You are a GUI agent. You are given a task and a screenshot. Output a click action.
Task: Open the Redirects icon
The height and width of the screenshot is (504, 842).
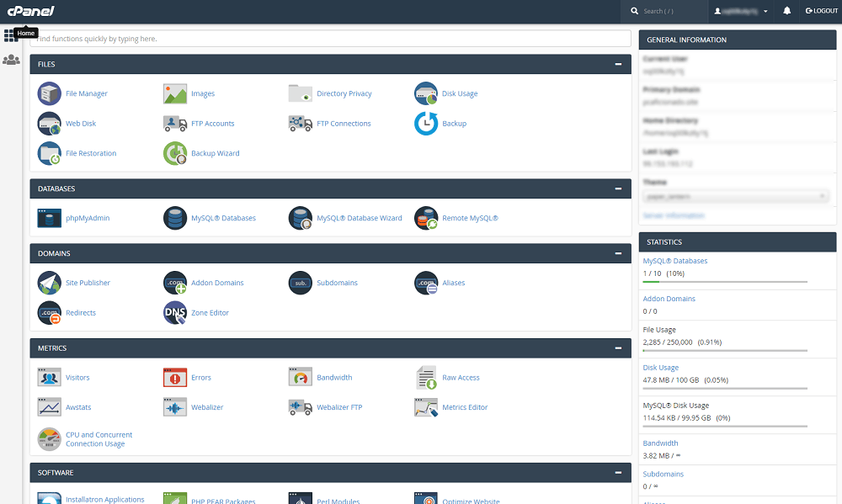[x=49, y=313]
